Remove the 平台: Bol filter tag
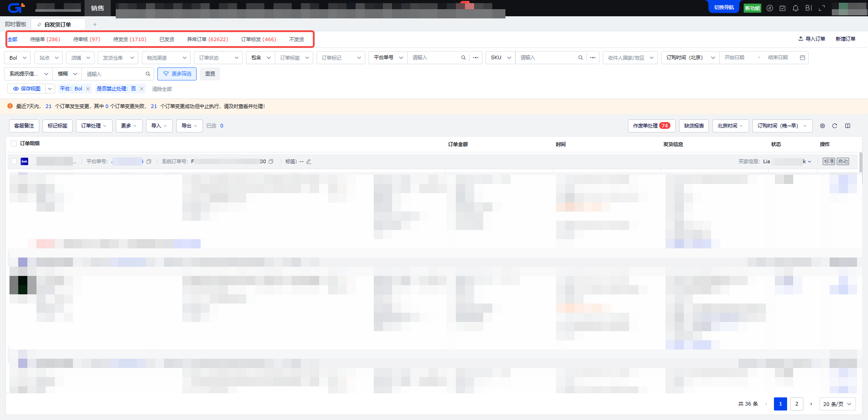The image size is (868, 420). click(x=88, y=89)
